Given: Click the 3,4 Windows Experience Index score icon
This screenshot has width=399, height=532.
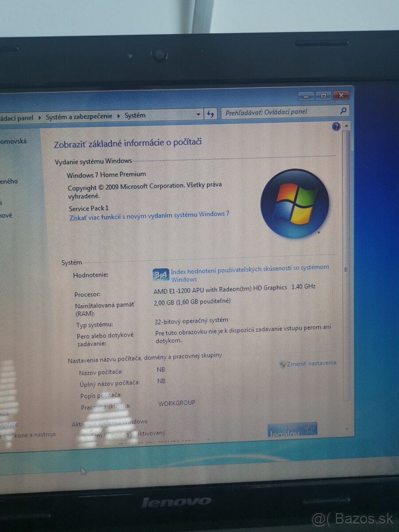Looking at the screenshot, I should (x=162, y=275).
